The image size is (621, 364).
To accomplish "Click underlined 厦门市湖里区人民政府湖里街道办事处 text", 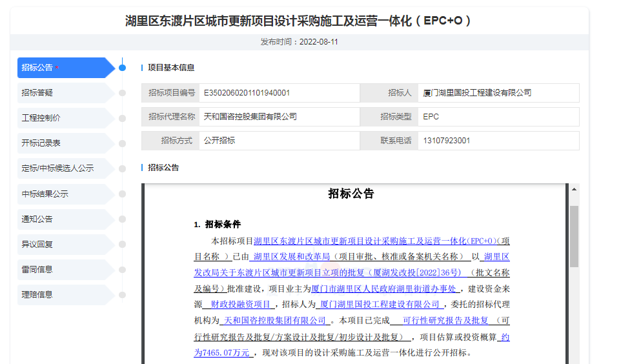I will pyautogui.click(x=383, y=288).
